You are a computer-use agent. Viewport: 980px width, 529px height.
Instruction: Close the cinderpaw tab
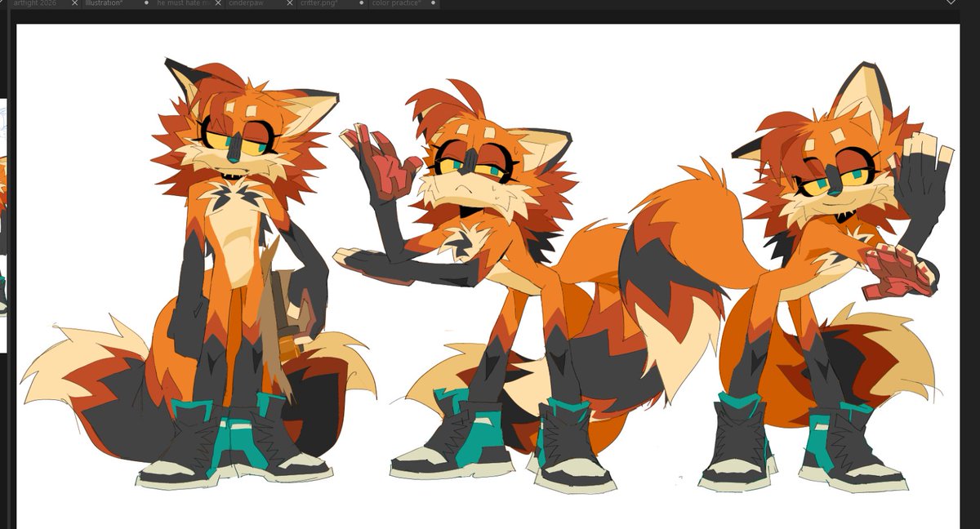[x=290, y=3]
